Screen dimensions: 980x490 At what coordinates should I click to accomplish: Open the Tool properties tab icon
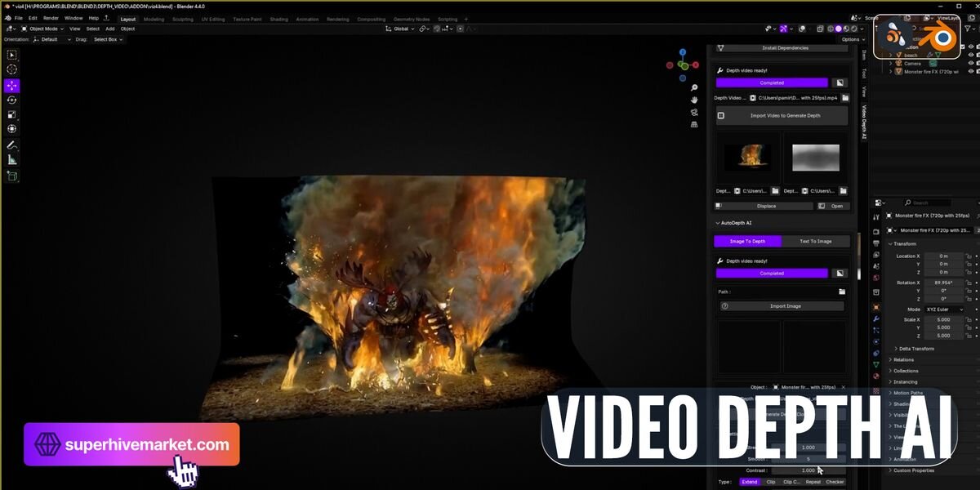(x=875, y=216)
